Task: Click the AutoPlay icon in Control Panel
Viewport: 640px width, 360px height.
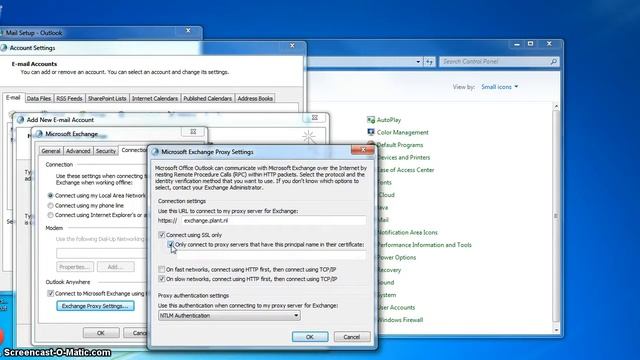Action: [x=371, y=120]
